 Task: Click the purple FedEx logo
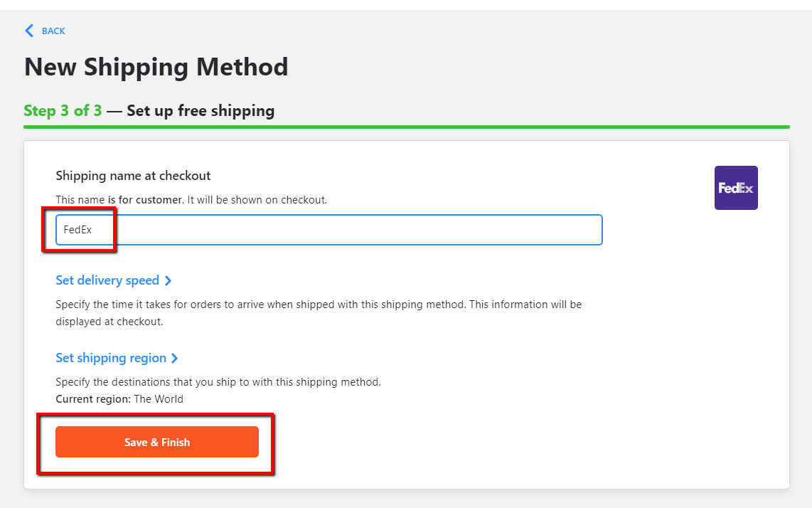click(736, 188)
